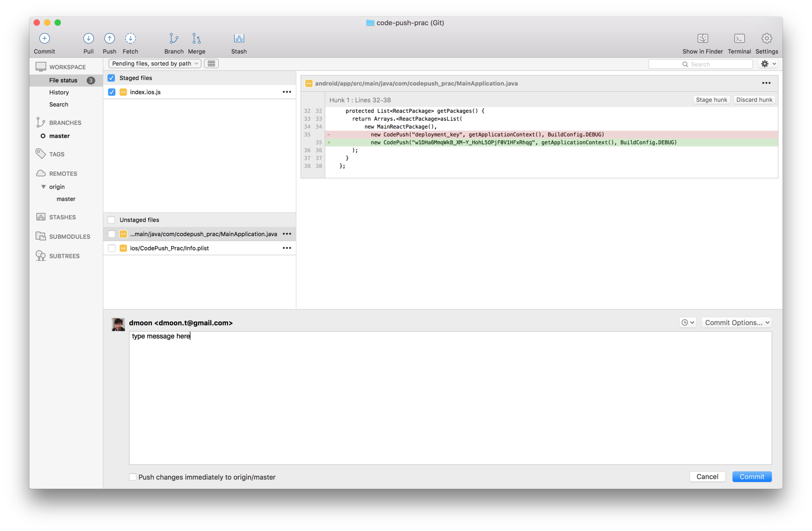Screen dimensions: 812x531
Task: Uncheck the index.ios.js staged file checkbox
Action: [112, 92]
